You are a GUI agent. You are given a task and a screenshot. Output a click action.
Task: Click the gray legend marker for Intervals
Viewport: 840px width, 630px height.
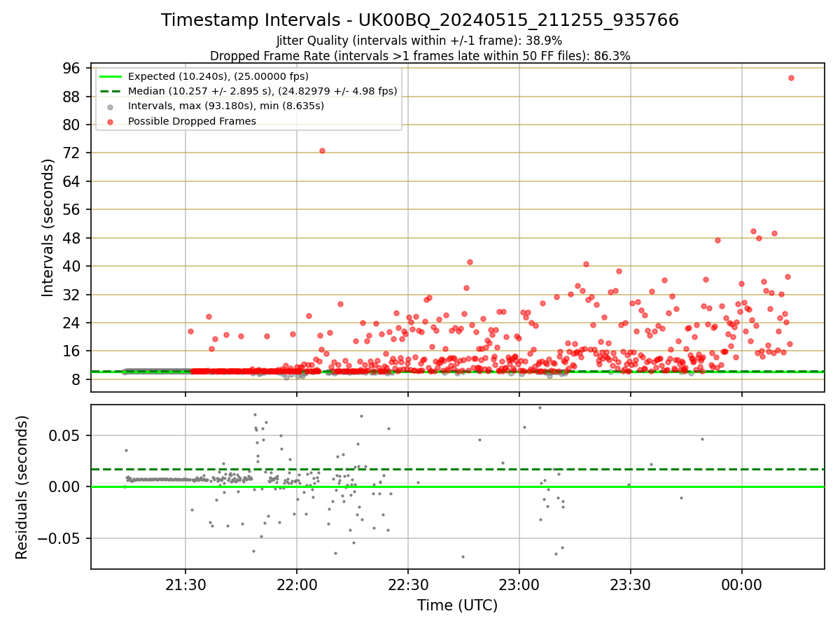(x=111, y=106)
